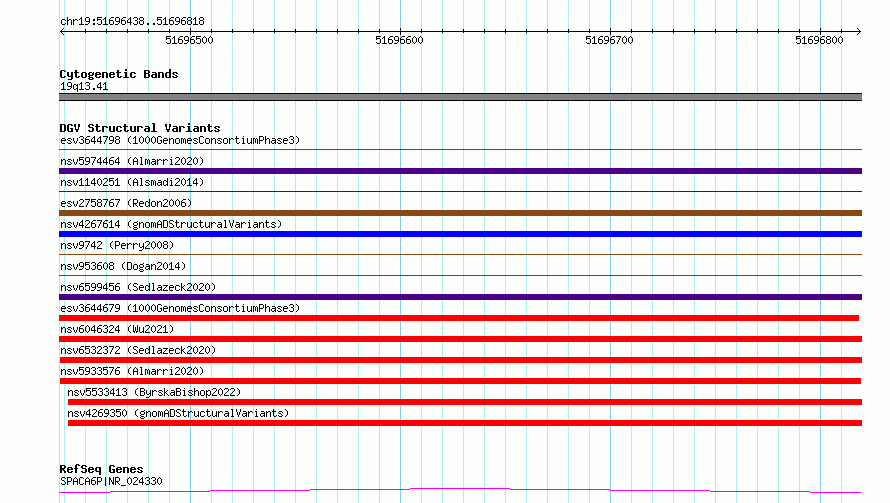Screen dimensions: 890x503
Task: Click the right arrow of ruler
Action: tap(858, 31)
